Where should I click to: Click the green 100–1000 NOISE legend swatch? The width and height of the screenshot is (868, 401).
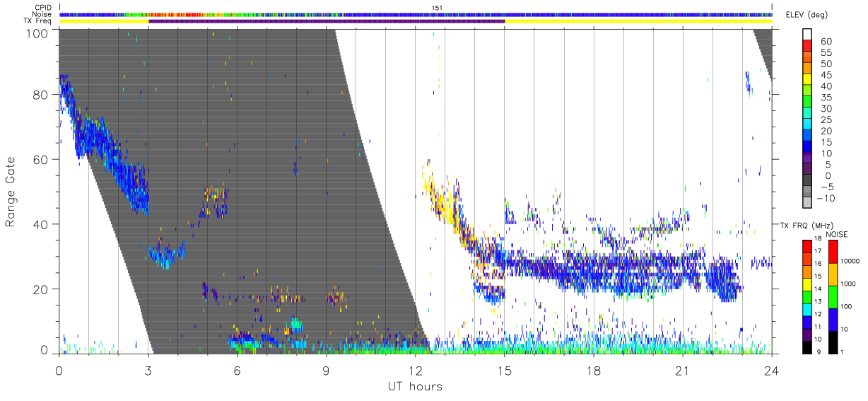coord(833,296)
